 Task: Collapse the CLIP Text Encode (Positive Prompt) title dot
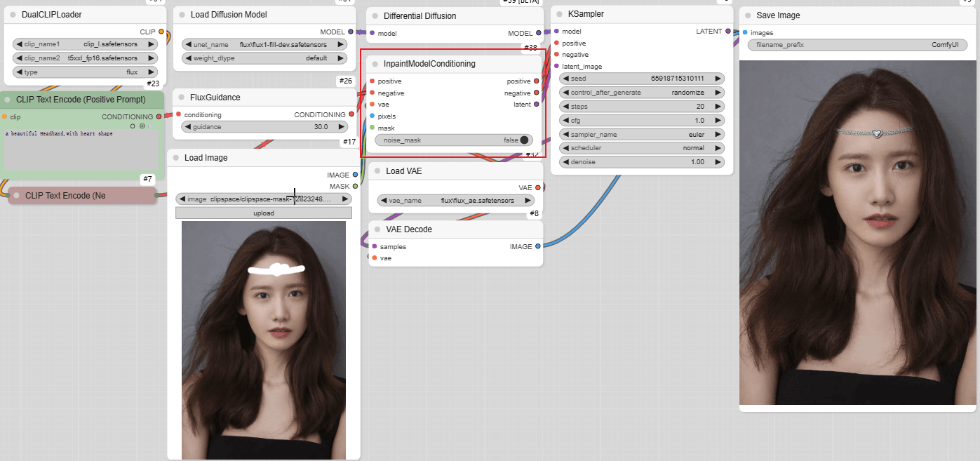(7, 100)
